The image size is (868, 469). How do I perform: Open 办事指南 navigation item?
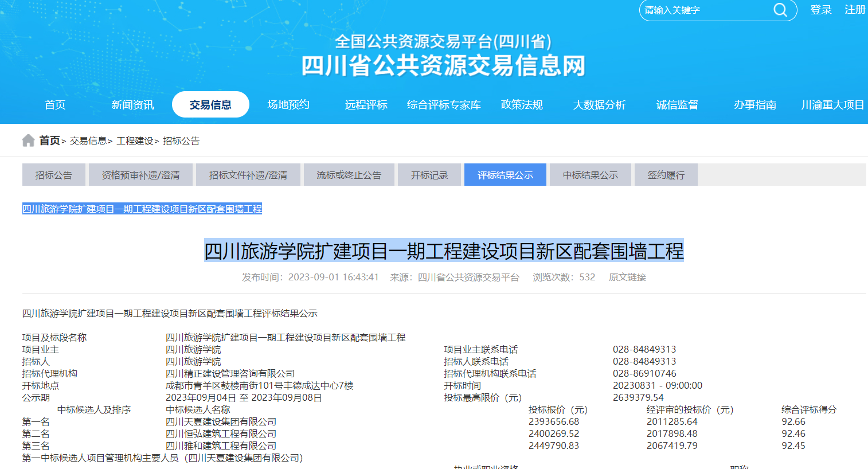(755, 105)
